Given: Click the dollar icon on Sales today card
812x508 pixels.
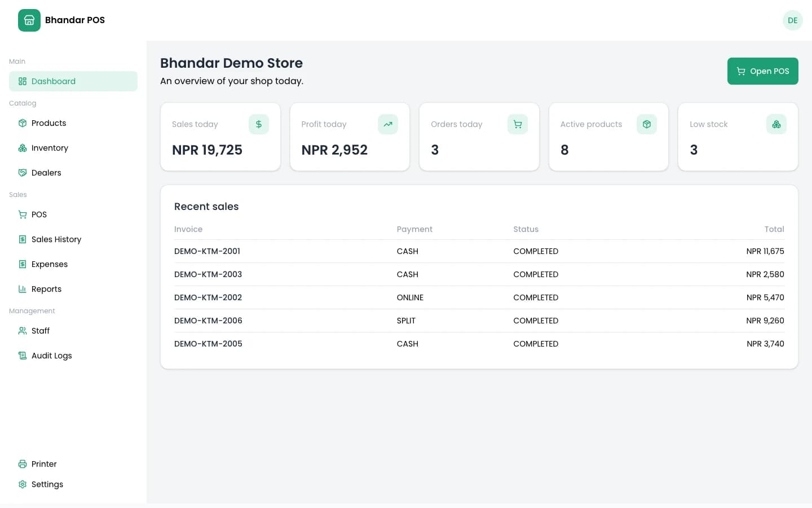Looking at the screenshot, I should point(259,124).
